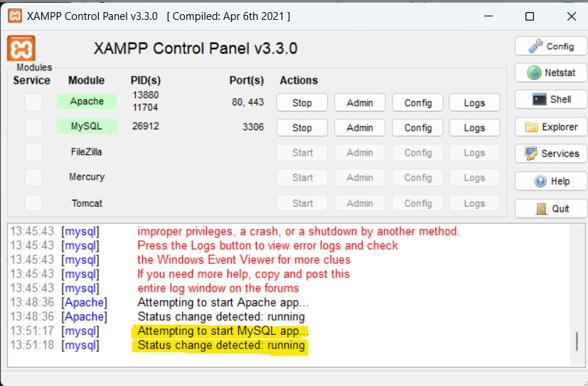Toggle the FileZilla service checkbox
The image size is (588, 386).
point(33,153)
